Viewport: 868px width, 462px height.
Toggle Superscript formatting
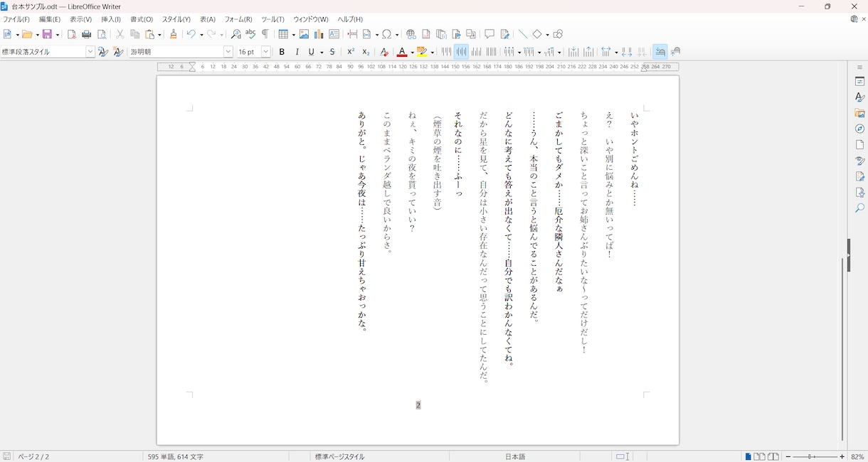coord(351,52)
